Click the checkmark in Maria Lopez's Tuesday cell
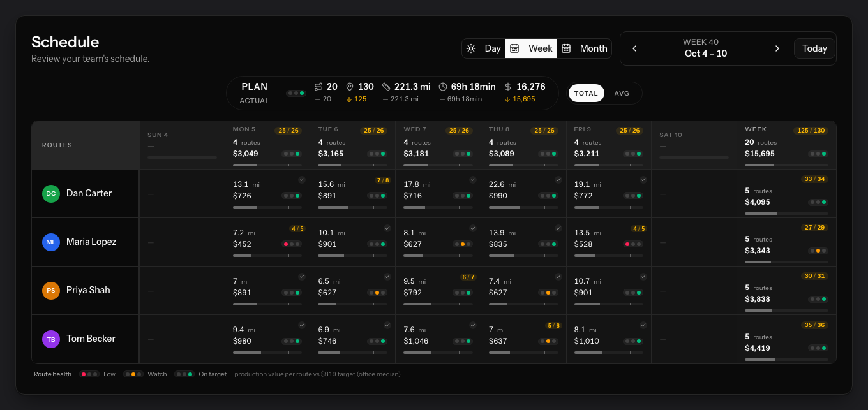The width and height of the screenshot is (868, 410). point(387,228)
